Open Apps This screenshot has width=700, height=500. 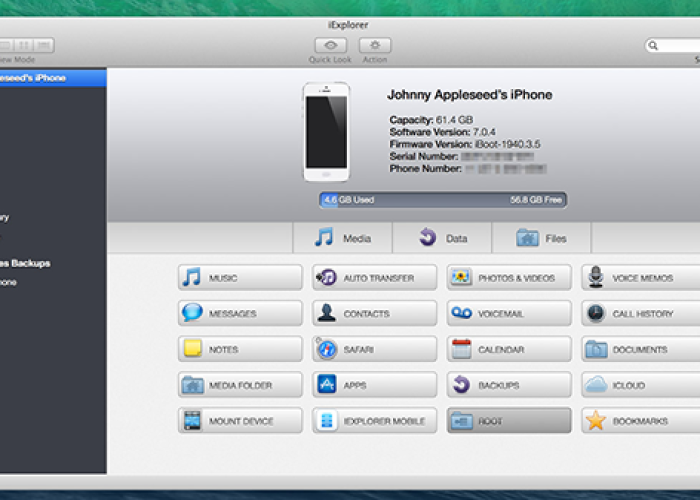click(375, 385)
